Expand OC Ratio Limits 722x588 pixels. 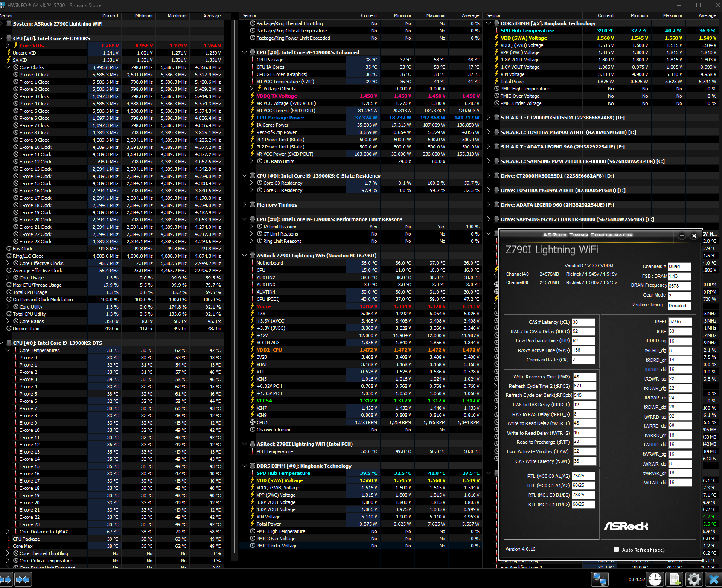[252, 161]
